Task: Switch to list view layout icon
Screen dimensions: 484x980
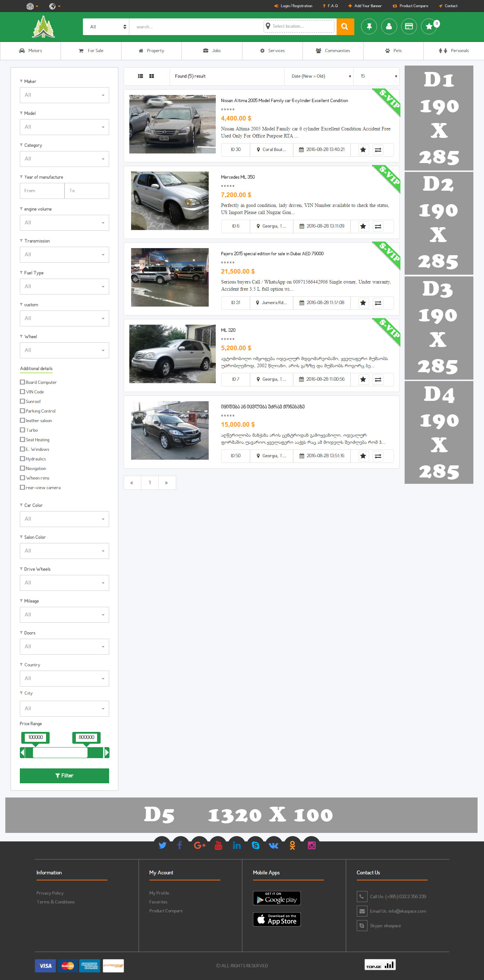Action: click(140, 76)
